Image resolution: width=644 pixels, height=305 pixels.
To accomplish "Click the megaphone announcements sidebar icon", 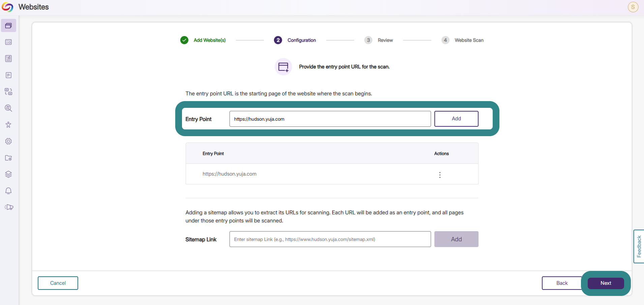I will (9, 207).
